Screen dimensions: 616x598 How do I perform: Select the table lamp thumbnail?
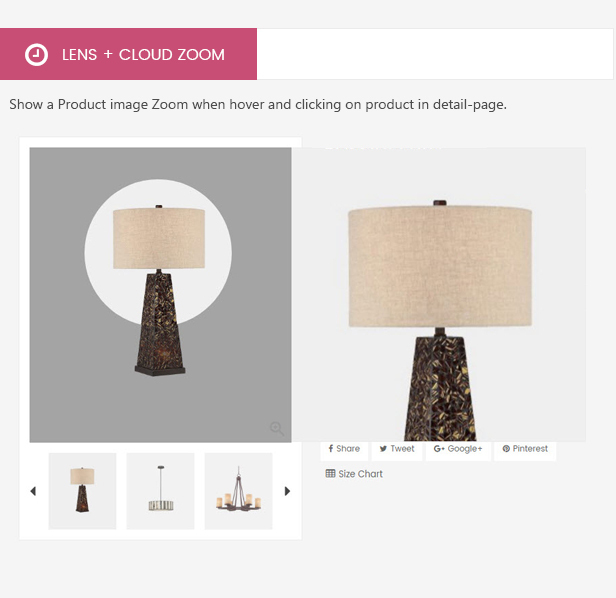pos(82,491)
